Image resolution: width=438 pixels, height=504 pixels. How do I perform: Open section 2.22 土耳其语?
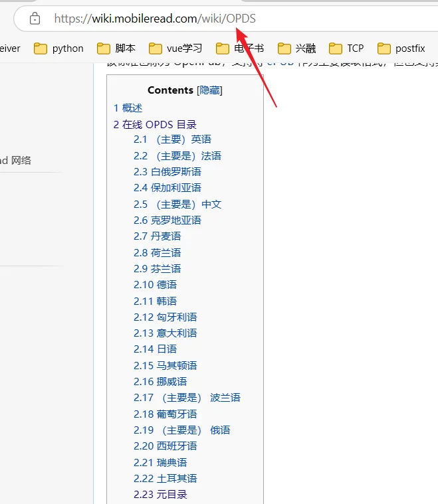165,479
